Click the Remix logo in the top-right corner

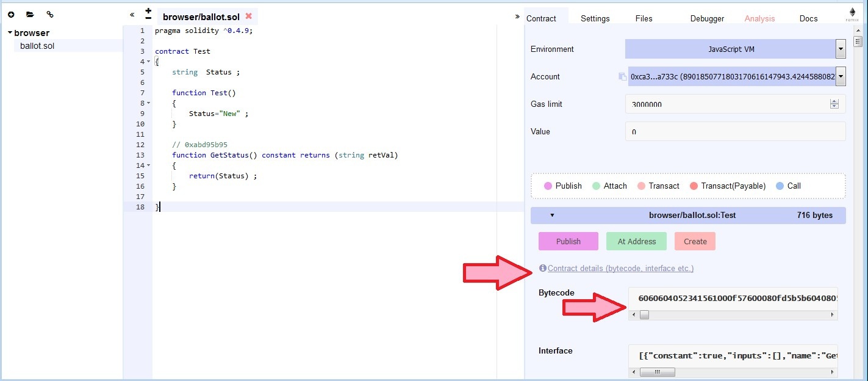click(x=852, y=14)
